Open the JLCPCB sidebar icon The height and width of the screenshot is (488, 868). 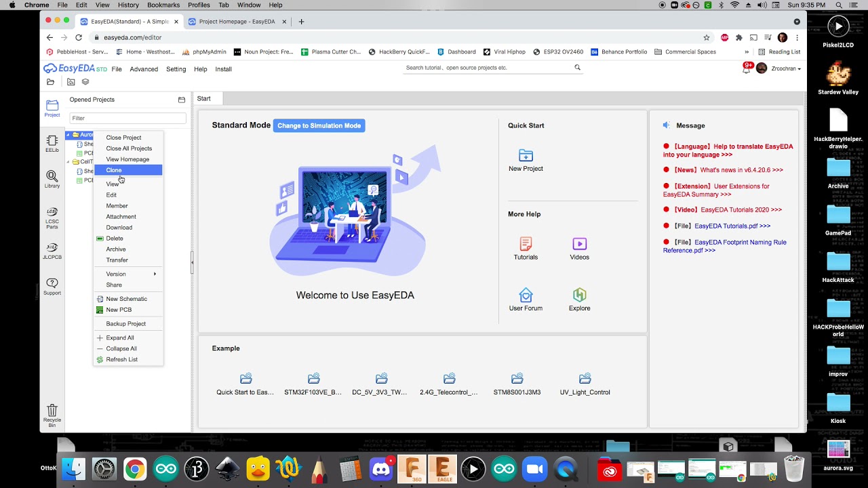click(x=52, y=250)
